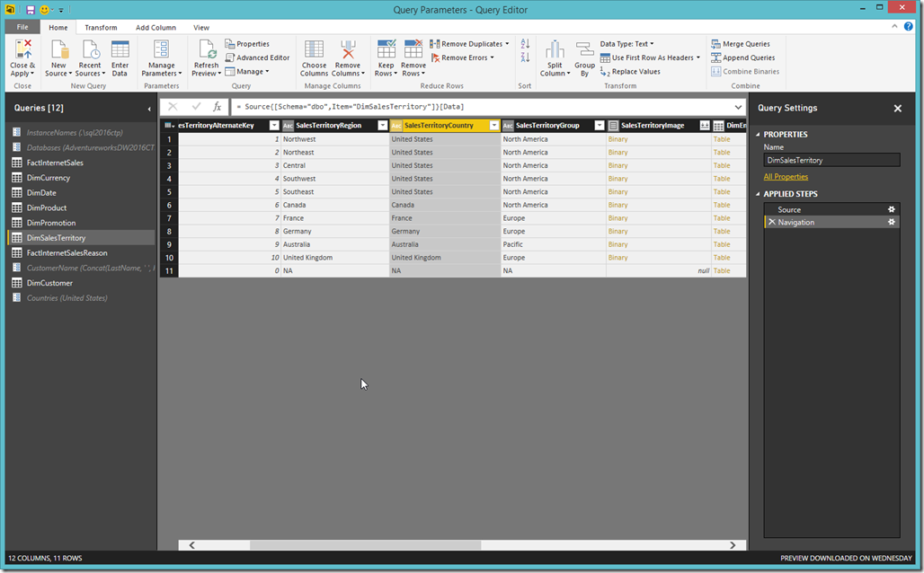This screenshot has width=924, height=573.
Task: Switch to the Add Column tab
Action: [155, 28]
